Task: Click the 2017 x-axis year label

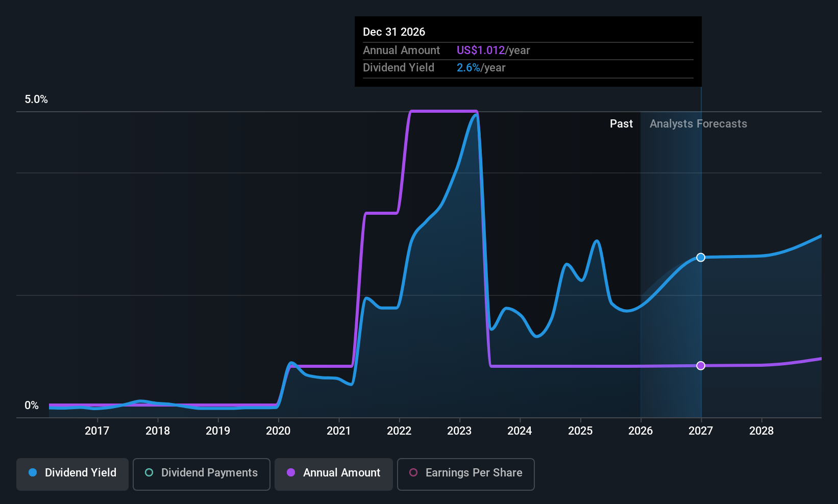Action: point(97,431)
